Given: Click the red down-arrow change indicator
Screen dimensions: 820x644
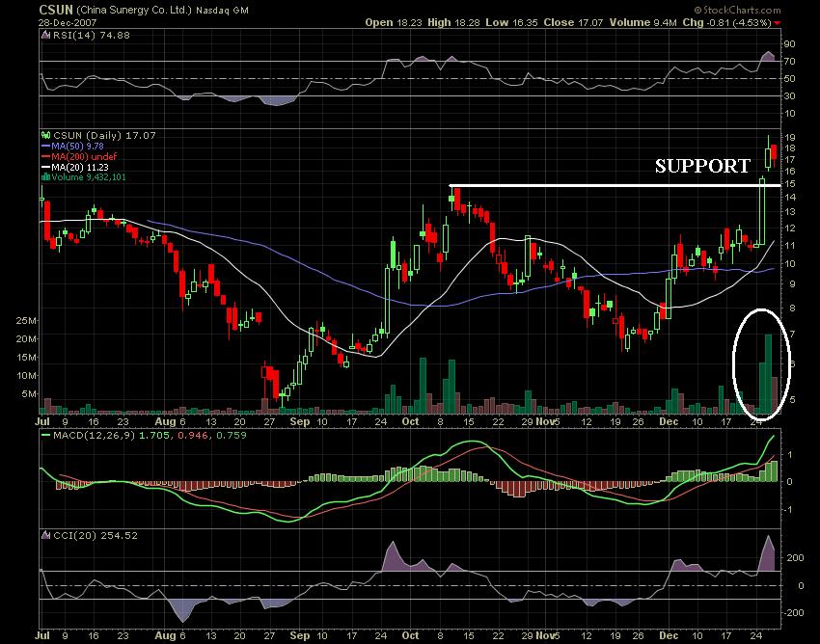Looking at the screenshot, I should click(778, 23).
